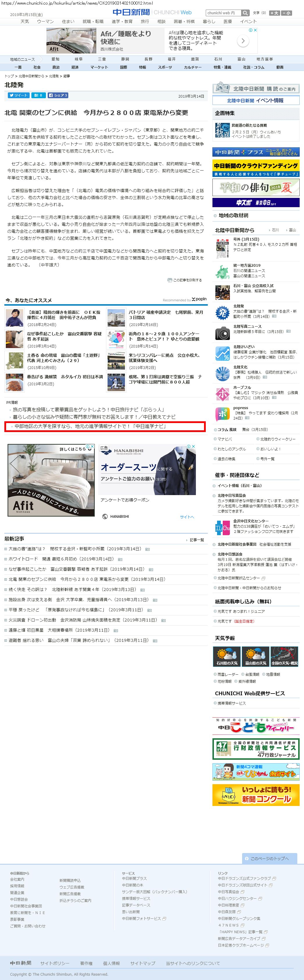The width and height of the screenshot is (304, 980).
Task: Open the 経済 category tab
Action: (75, 67)
